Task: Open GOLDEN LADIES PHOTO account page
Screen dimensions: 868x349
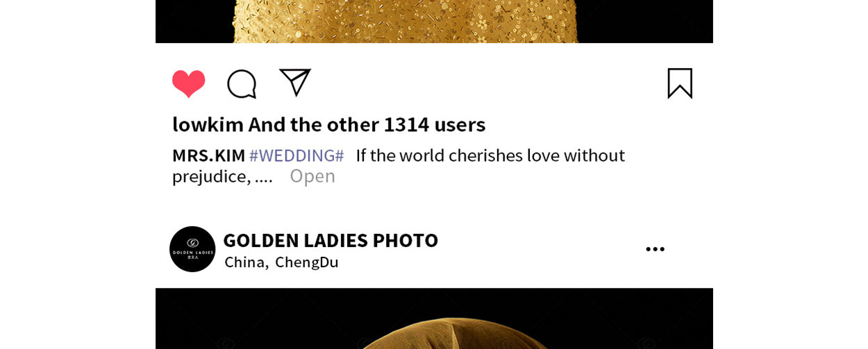Action: click(331, 240)
